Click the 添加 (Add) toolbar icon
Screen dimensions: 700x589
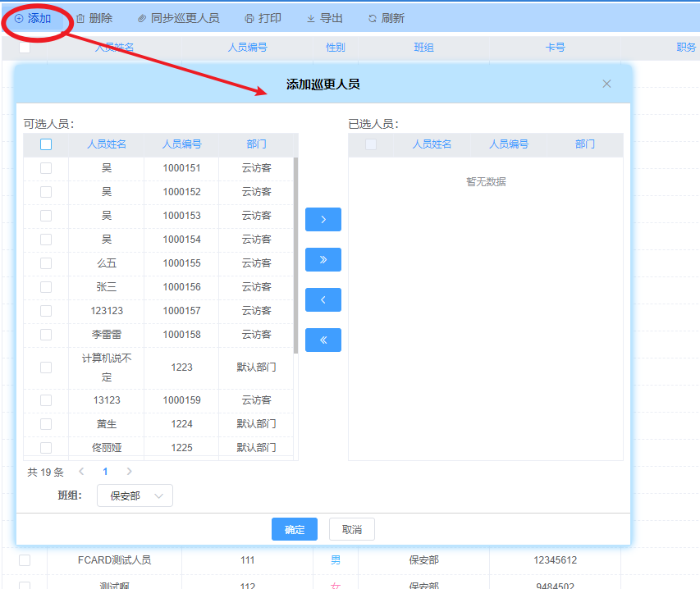point(20,18)
